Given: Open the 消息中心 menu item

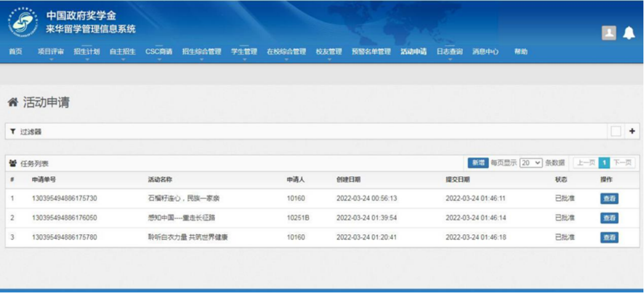Looking at the screenshot, I should 485,52.
